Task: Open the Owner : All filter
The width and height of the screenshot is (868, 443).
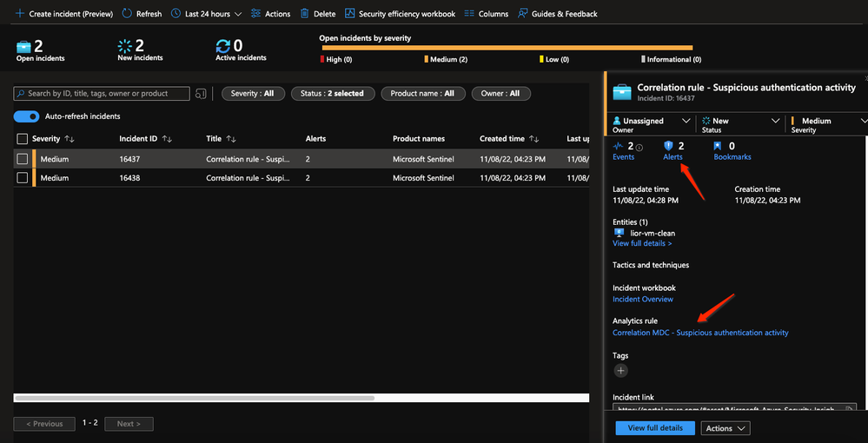Action: tap(501, 94)
